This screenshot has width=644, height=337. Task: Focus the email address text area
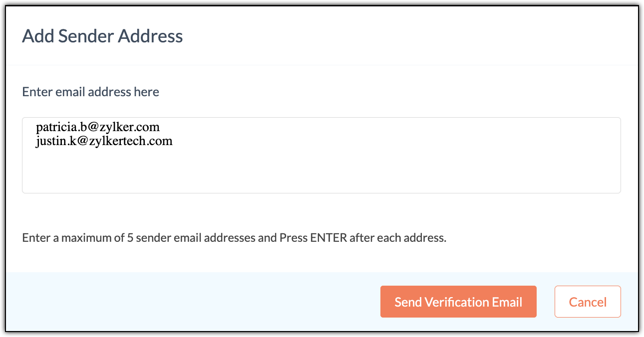point(322,169)
